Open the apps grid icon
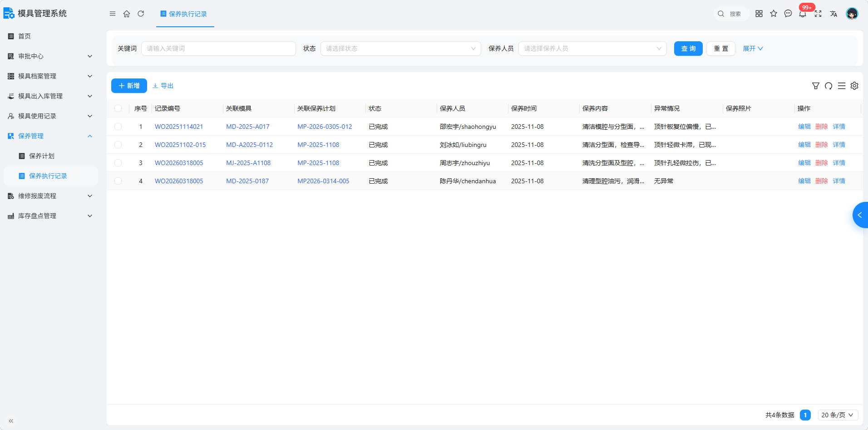Viewport: 868px width, 430px height. click(759, 14)
